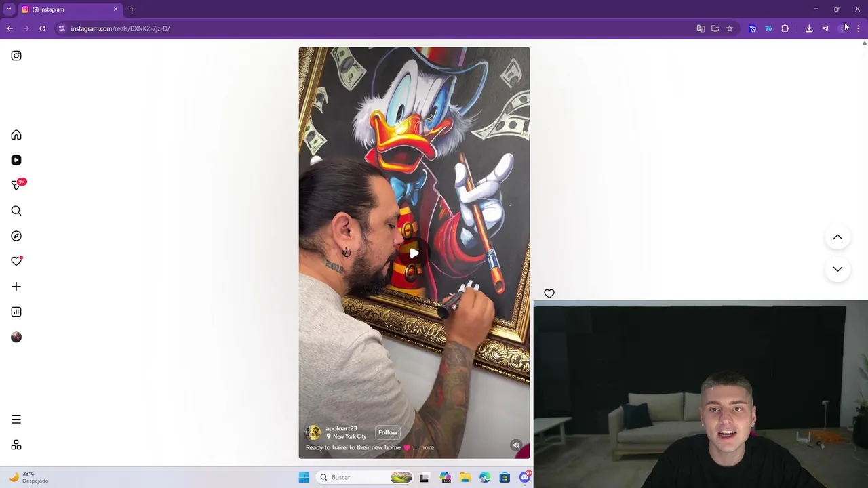Open the 7v extension icon
Viewport: 868px width, 488px height.
click(x=768, y=28)
